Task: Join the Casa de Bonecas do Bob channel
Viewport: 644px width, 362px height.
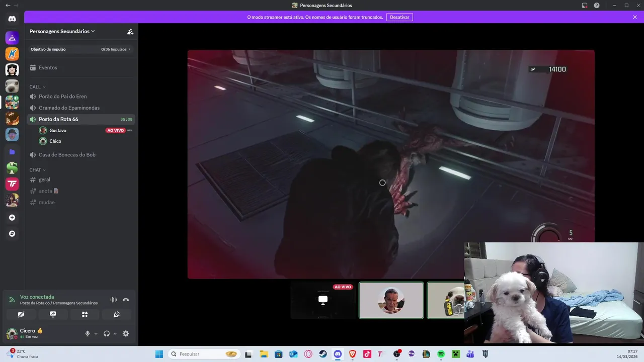Action: point(81,154)
